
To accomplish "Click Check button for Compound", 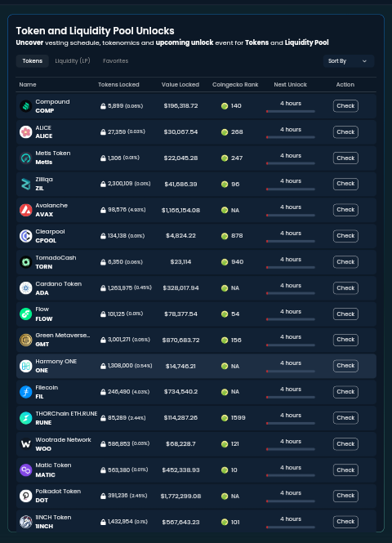I will (x=345, y=106).
